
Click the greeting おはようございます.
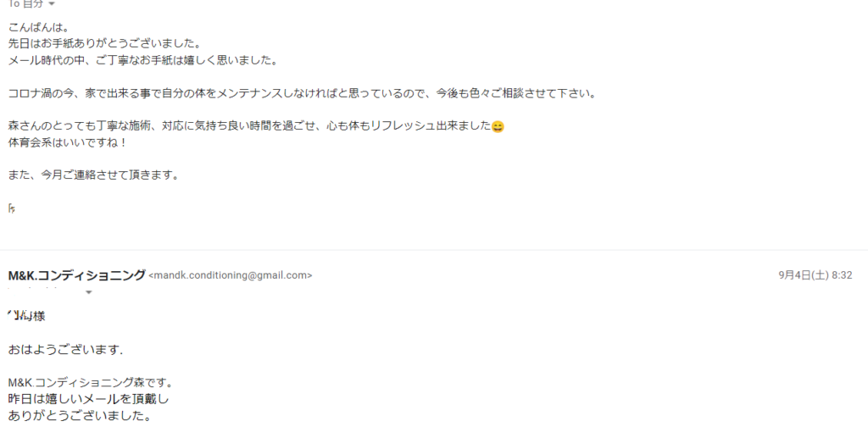pyautogui.click(x=65, y=350)
